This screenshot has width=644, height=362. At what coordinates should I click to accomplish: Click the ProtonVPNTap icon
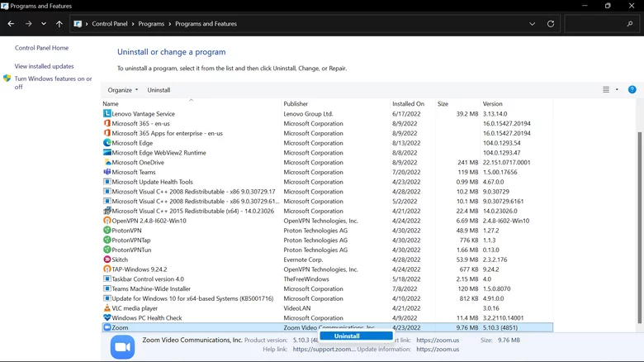tap(107, 240)
